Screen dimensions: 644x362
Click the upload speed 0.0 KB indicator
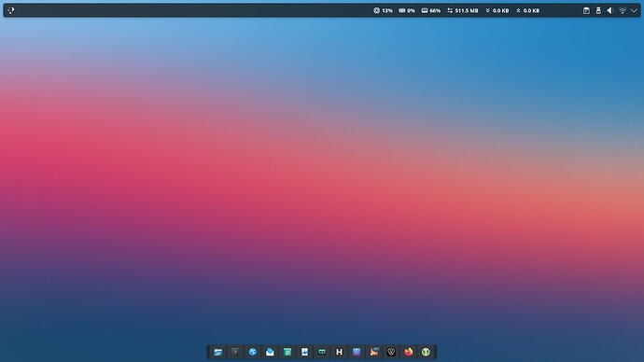(527, 10)
